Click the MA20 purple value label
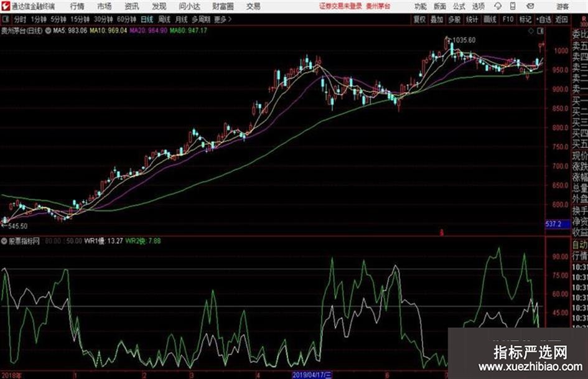Viewport: 588px width, 379px height. click(x=149, y=30)
